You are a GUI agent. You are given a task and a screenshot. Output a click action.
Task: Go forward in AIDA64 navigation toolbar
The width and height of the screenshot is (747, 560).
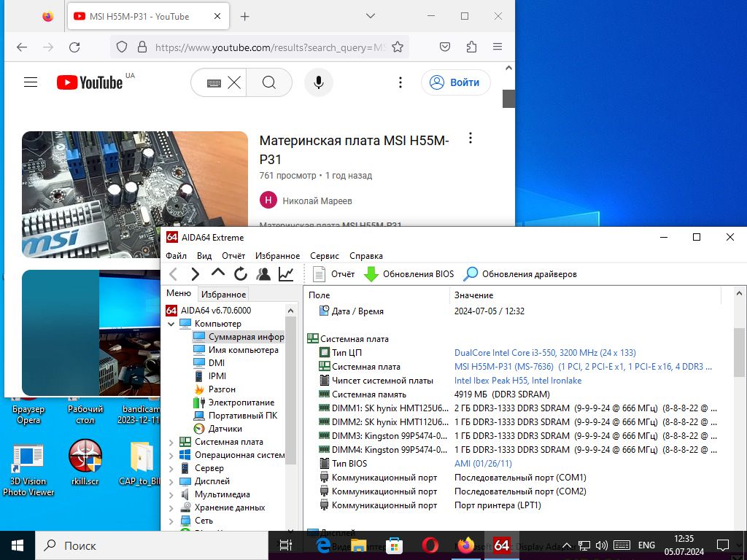pyautogui.click(x=195, y=274)
